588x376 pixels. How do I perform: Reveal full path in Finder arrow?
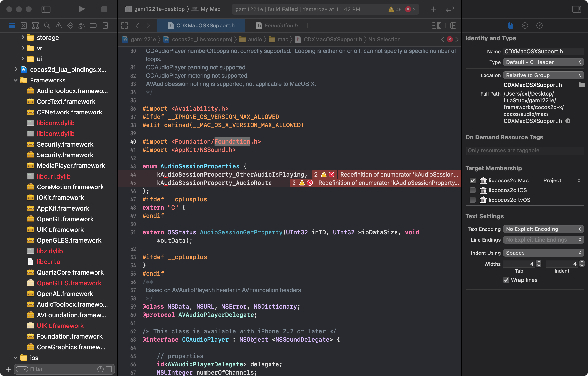[x=568, y=121]
